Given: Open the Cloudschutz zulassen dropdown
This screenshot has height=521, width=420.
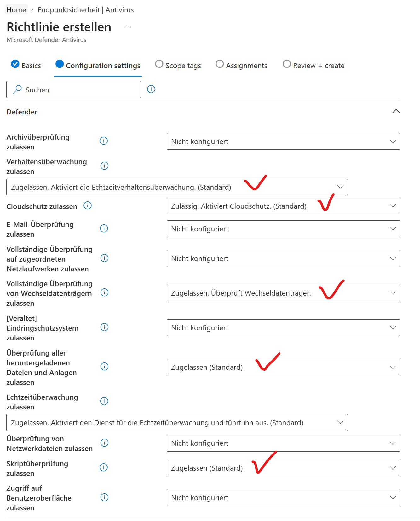Looking at the screenshot, I should pos(283,206).
